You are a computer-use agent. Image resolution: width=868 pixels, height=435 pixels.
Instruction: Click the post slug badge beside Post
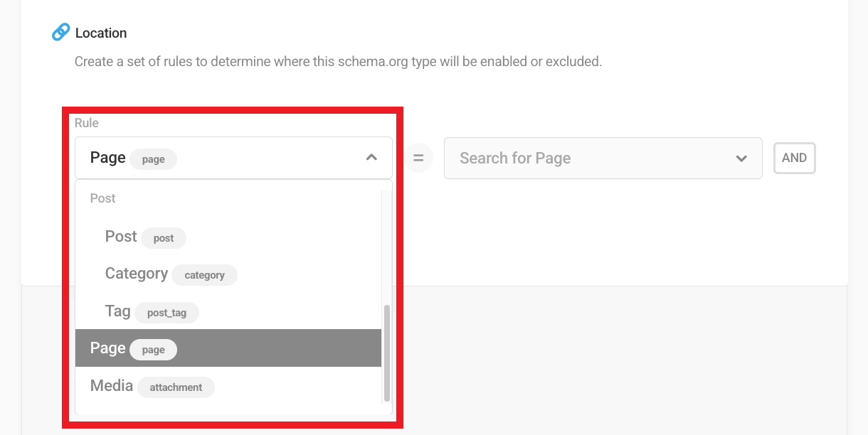point(164,238)
